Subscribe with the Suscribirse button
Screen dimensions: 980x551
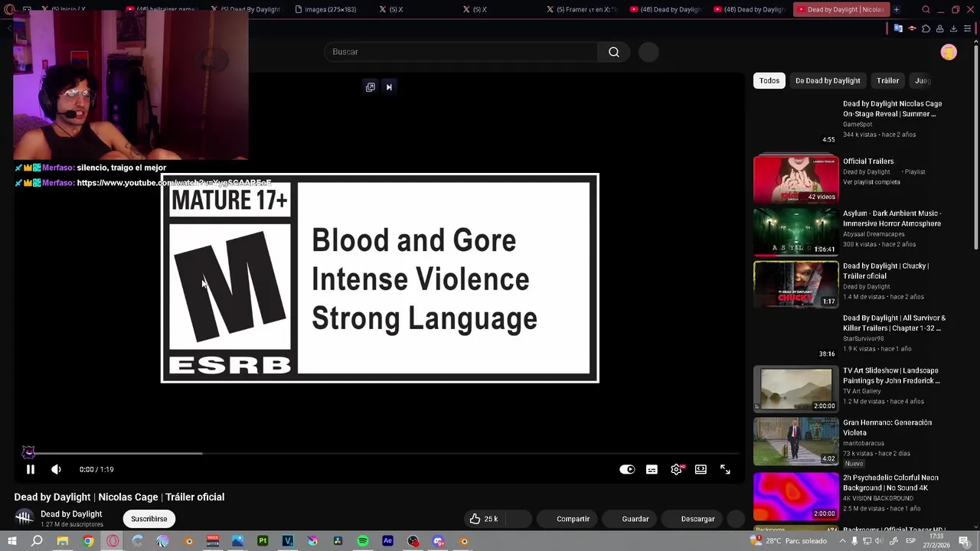click(149, 519)
